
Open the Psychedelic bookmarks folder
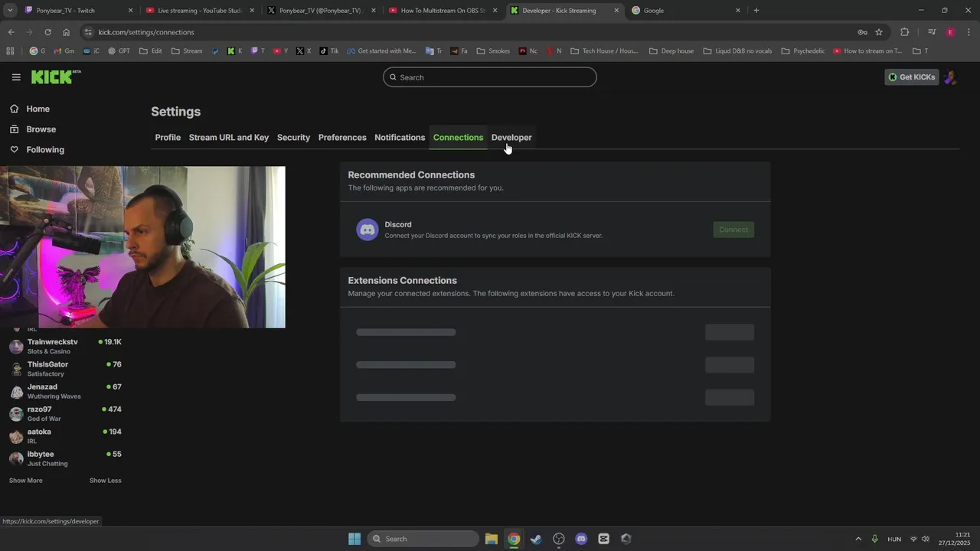pos(803,51)
